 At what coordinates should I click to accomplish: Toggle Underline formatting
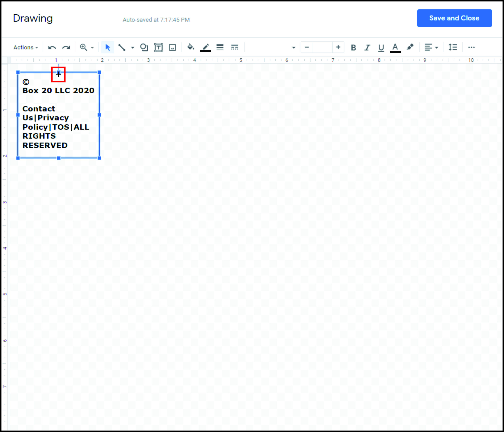[x=381, y=47]
